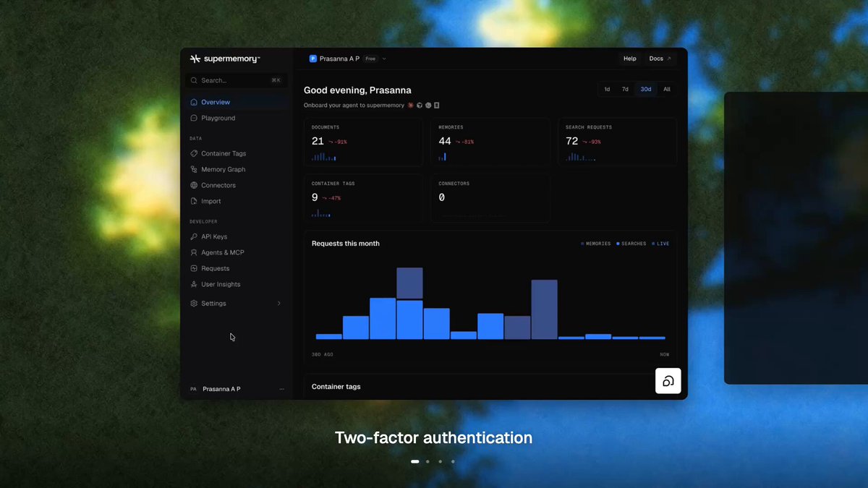Click the search magnifier icon
This screenshot has width=868, height=488.
click(x=194, y=80)
